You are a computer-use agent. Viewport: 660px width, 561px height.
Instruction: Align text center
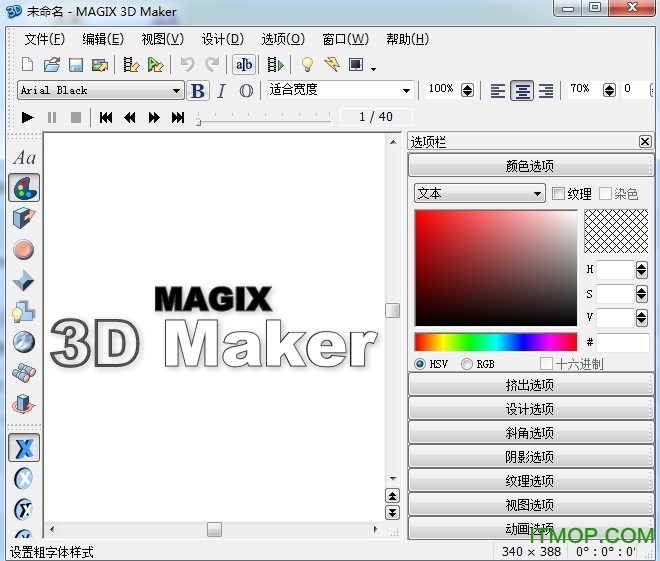pos(522,90)
